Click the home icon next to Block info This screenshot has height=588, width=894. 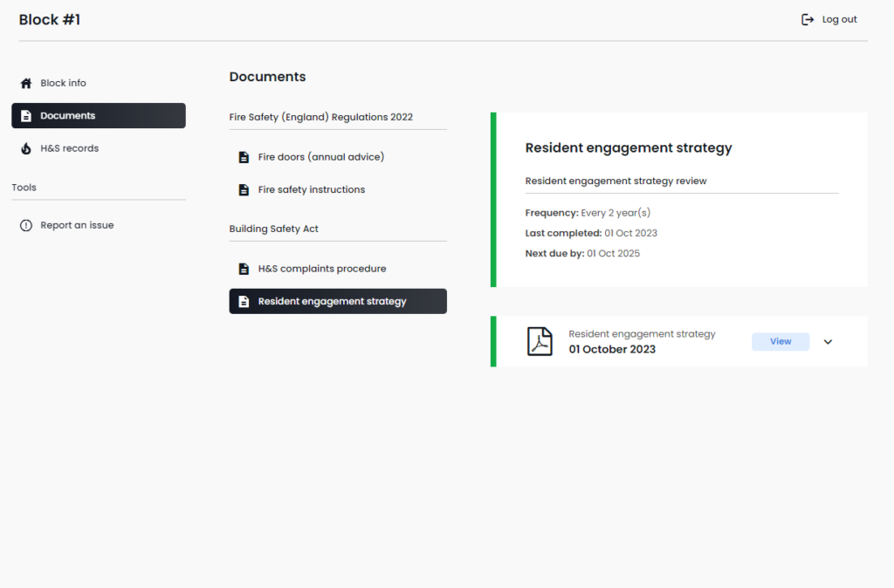click(25, 83)
